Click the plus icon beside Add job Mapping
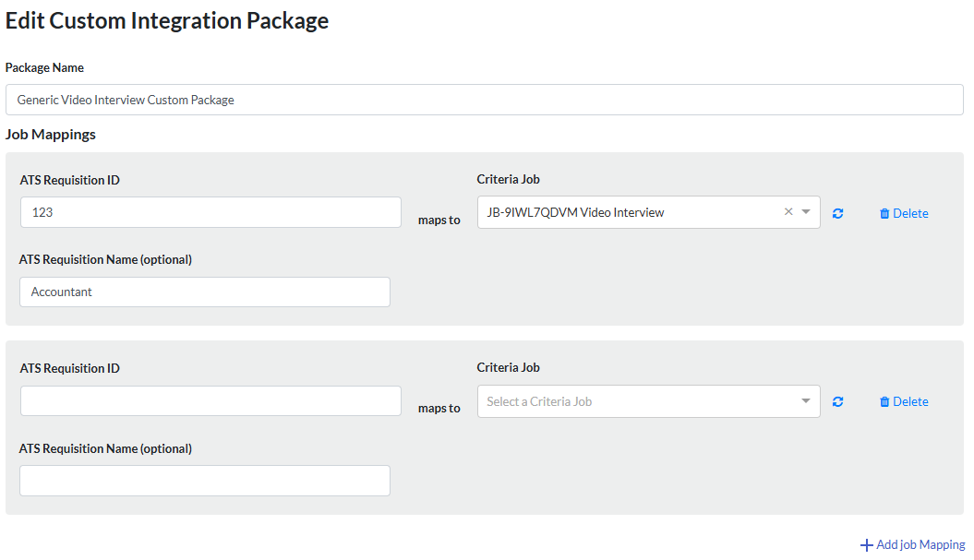The image size is (974, 560). pos(866,545)
